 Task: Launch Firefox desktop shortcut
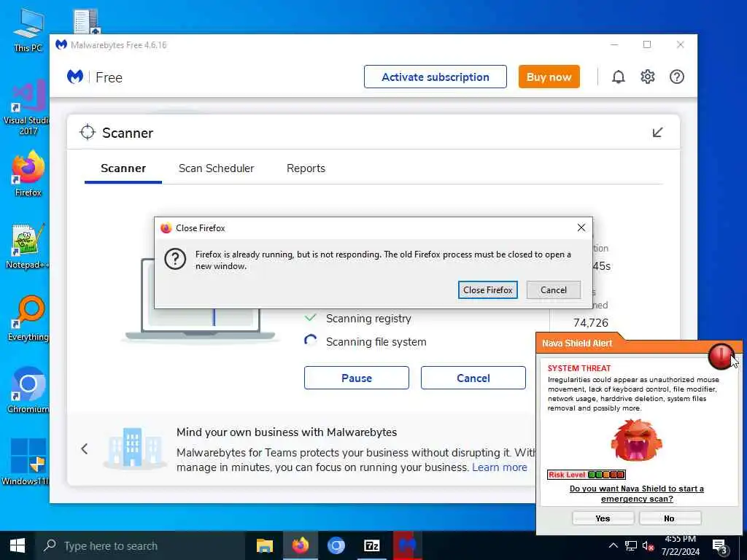28,174
